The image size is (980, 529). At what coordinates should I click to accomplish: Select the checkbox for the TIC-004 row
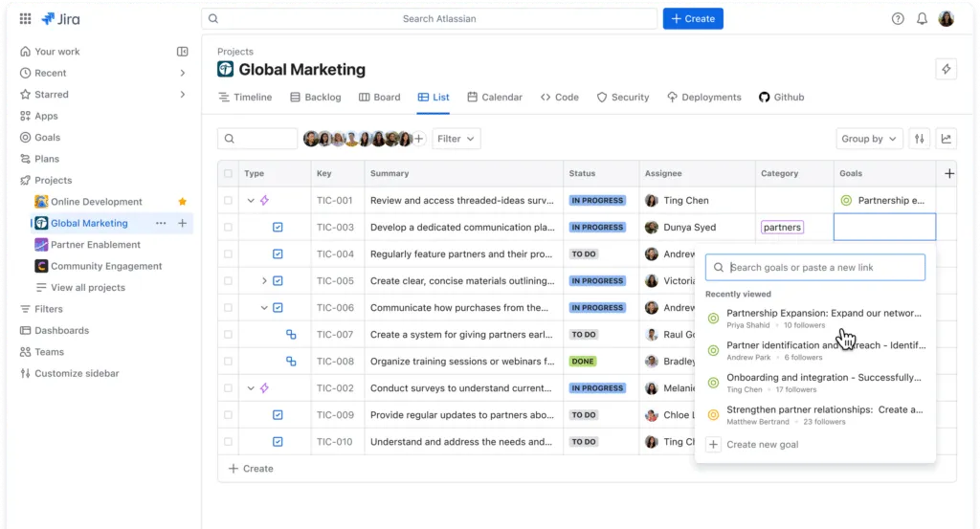(x=228, y=254)
